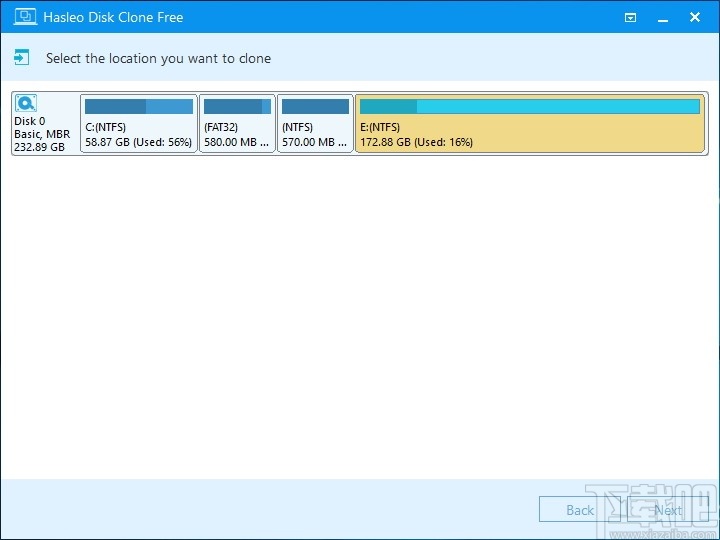The image size is (720, 540).
Task: Click the Hasleo Disk Clone app logo icon
Action: tap(25, 17)
